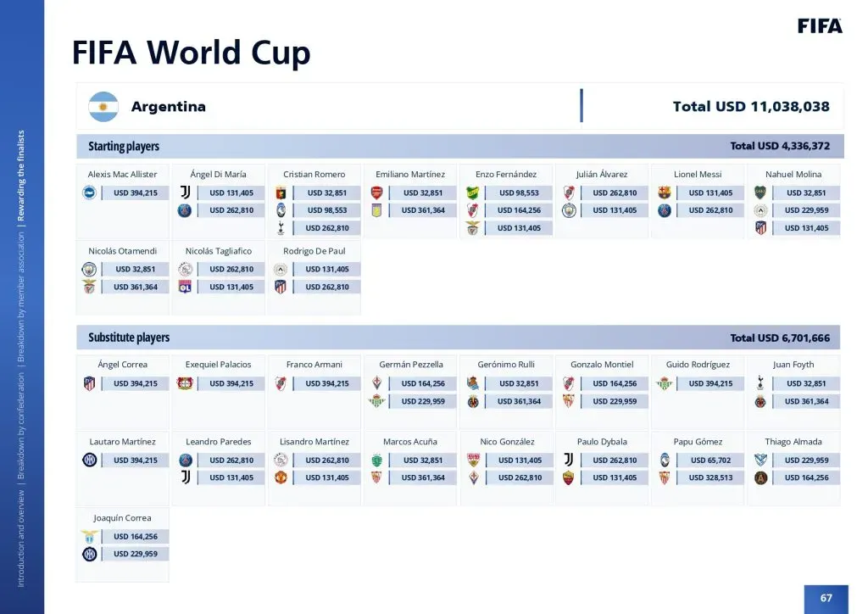Select the Lionel Messi player name
This screenshot has width=868, height=614.
[698, 175]
